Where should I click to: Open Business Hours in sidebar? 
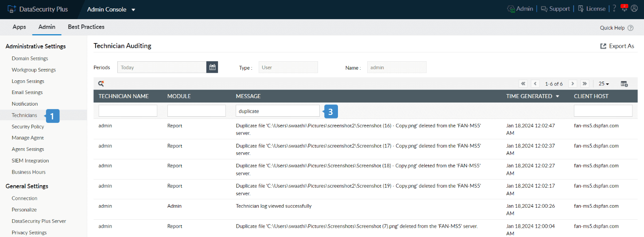pos(28,172)
